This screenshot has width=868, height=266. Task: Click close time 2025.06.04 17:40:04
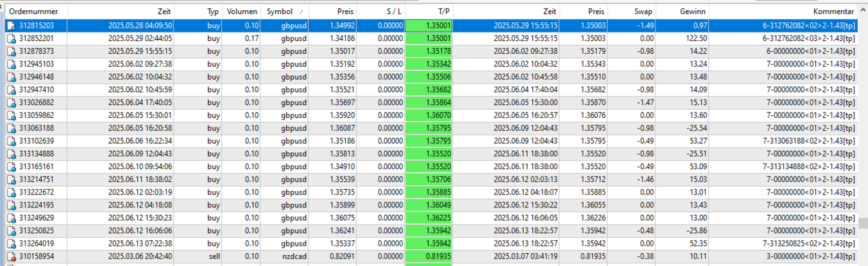click(x=526, y=90)
